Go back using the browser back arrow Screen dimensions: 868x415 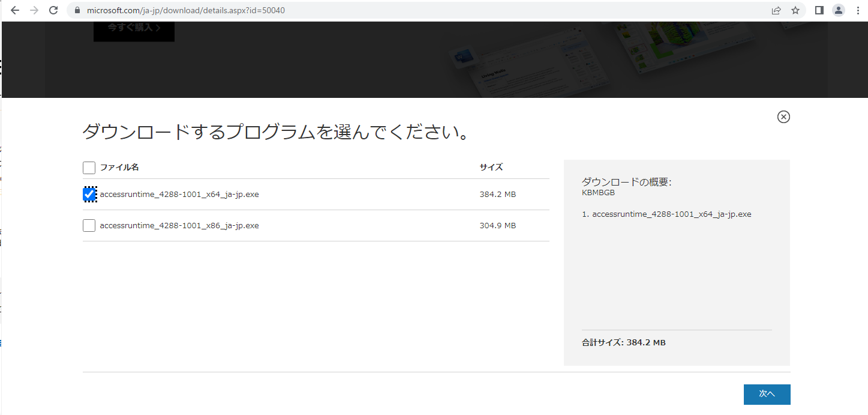point(15,10)
